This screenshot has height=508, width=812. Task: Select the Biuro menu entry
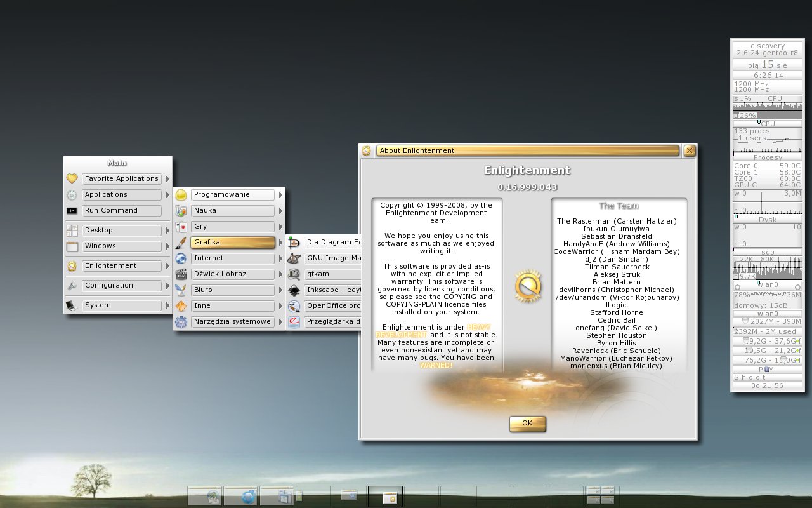(x=232, y=290)
